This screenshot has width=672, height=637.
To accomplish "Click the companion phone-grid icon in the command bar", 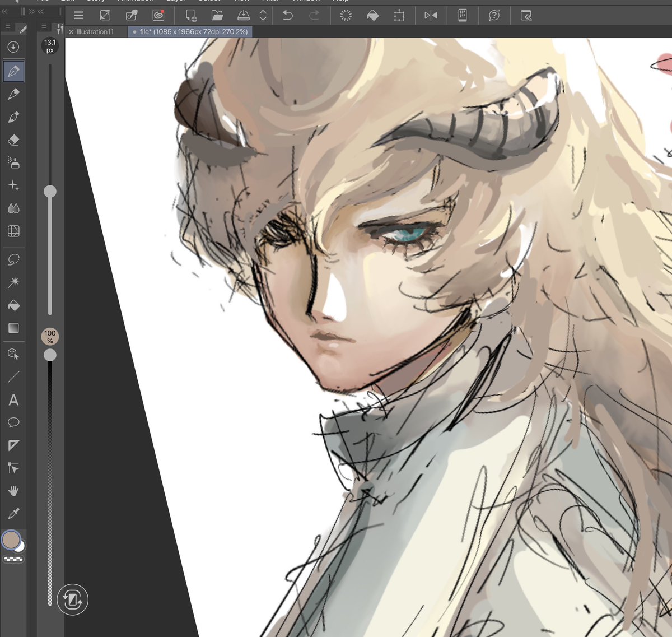I will click(x=463, y=16).
